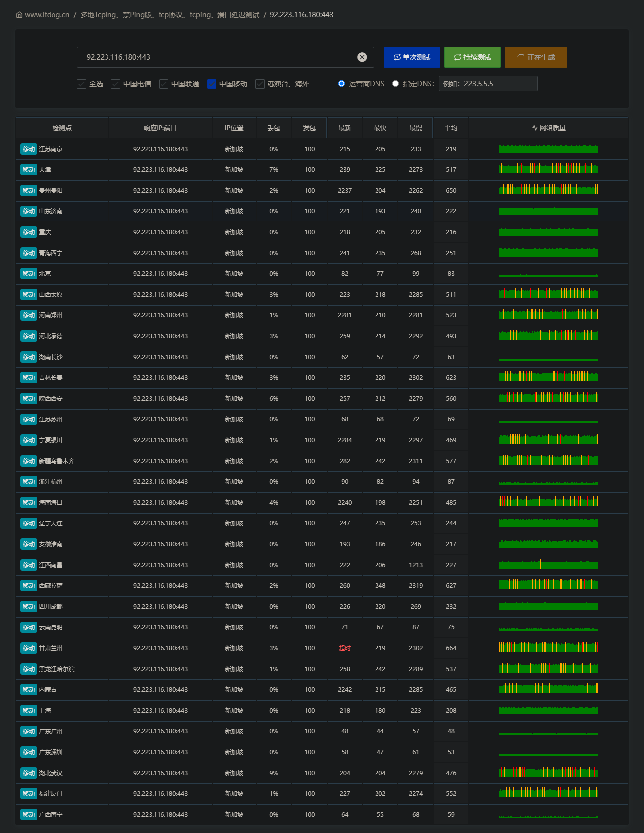Select the 运营商DNS radio button
644x833 pixels.
[x=341, y=84]
